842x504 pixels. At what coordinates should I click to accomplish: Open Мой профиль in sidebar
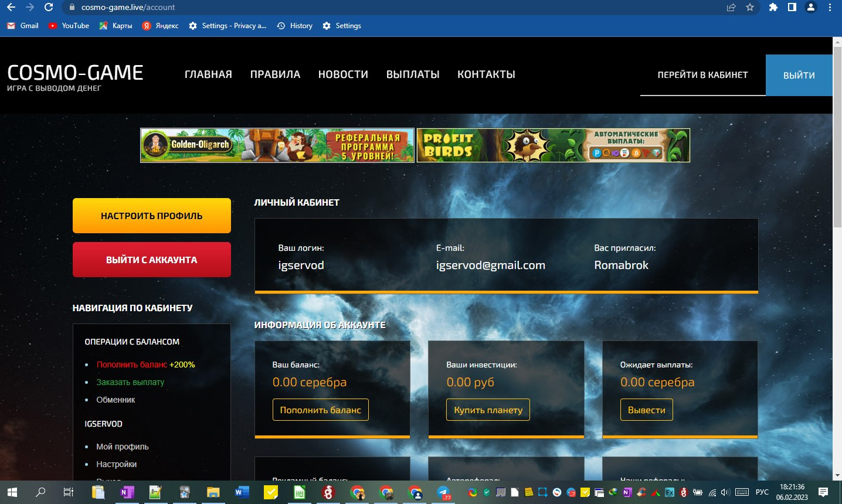pos(123,447)
